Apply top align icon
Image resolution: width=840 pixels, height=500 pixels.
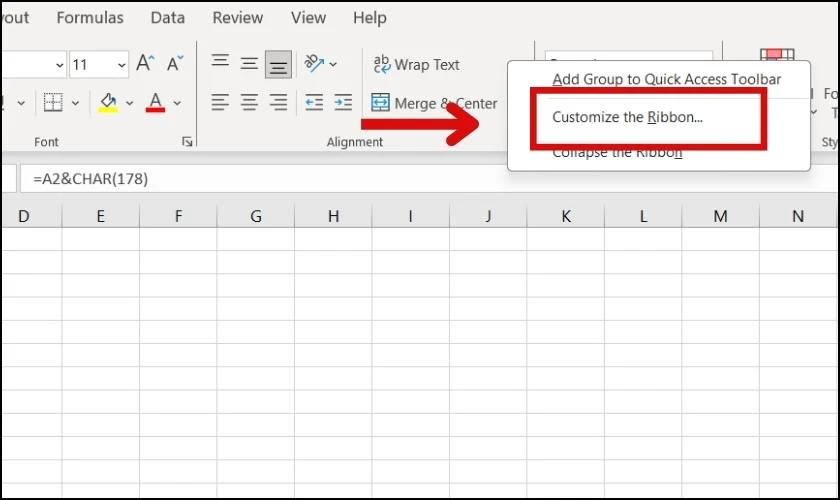220,61
